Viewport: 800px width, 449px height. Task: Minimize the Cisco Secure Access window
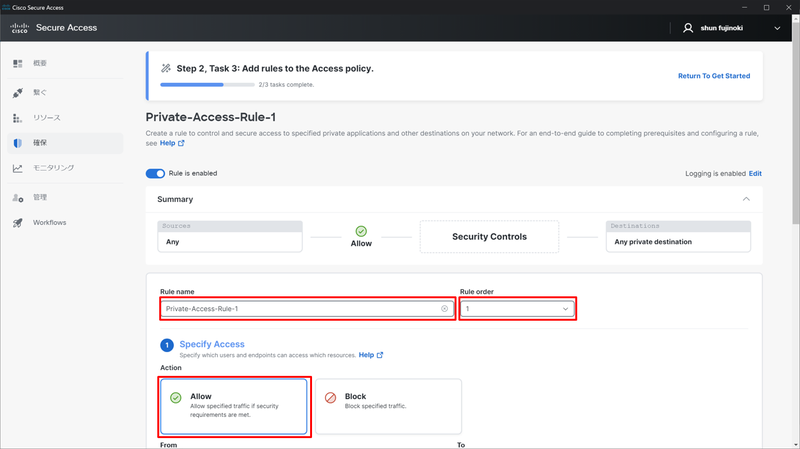coord(744,7)
